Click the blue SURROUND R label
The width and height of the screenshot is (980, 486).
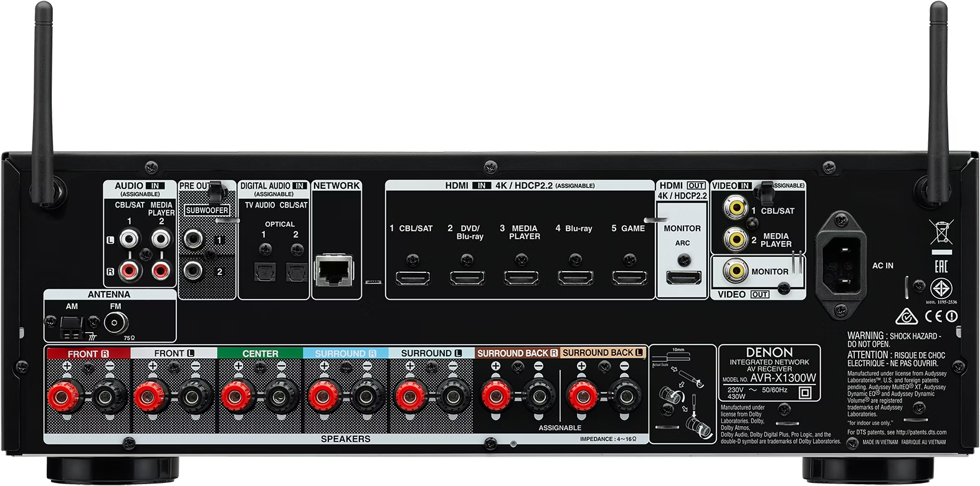[x=346, y=353]
